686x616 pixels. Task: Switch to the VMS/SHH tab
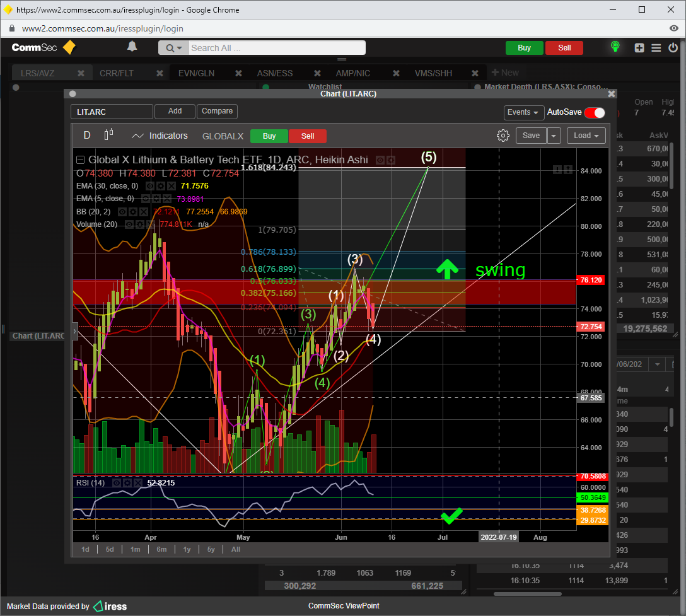tap(433, 73)
